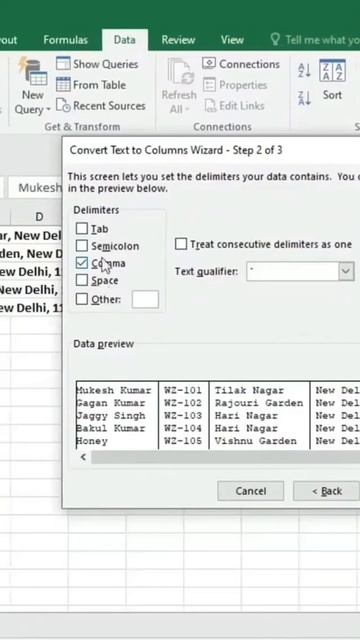Click Tilak Nagar in data preview
Viewport: 360px width, 640px height.
249,391
